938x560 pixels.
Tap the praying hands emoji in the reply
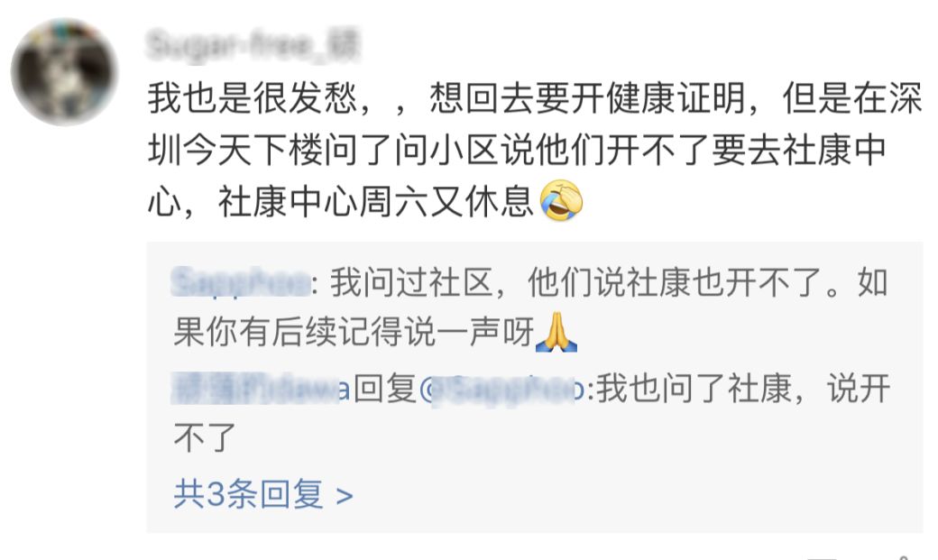[556, 332]
